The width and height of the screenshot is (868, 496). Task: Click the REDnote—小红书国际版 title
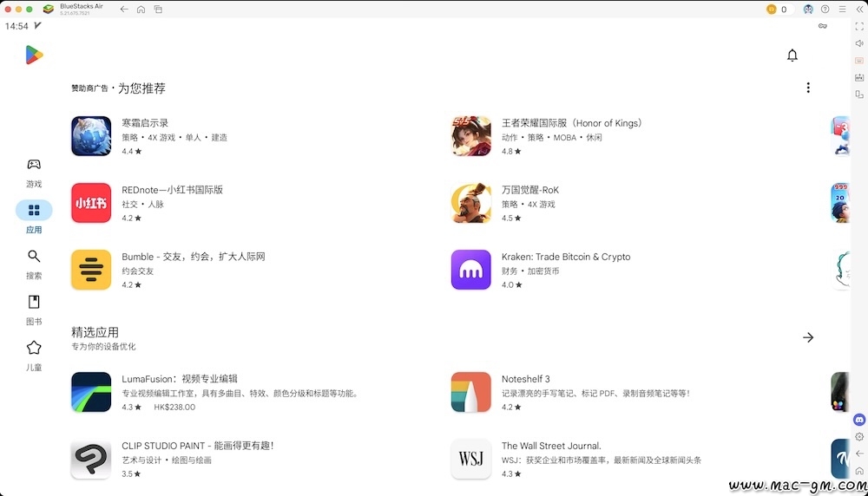[x=172, y=190]
